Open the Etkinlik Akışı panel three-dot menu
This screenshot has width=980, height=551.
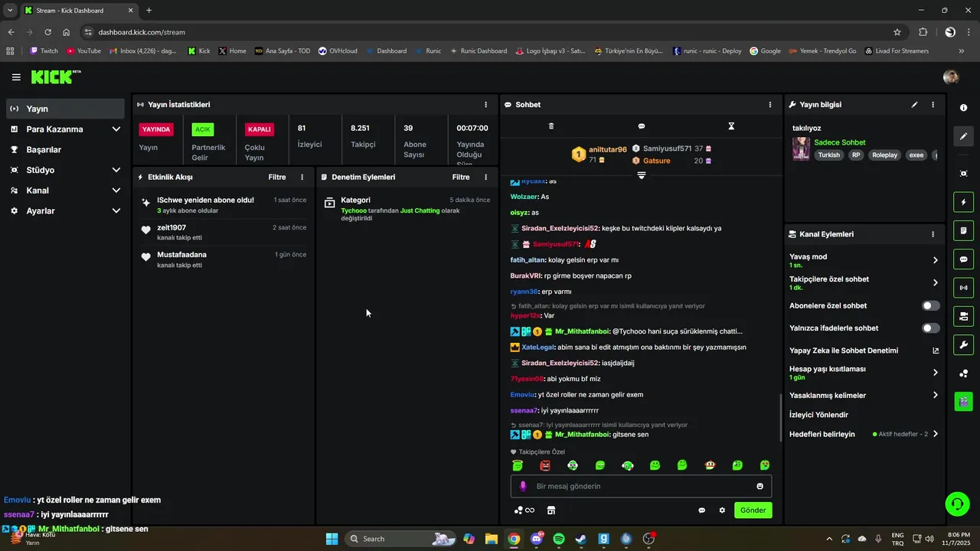coord(302,177)
